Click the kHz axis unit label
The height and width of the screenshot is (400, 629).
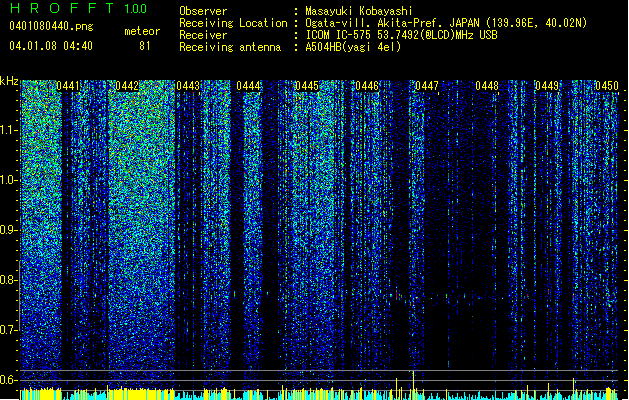9,81
